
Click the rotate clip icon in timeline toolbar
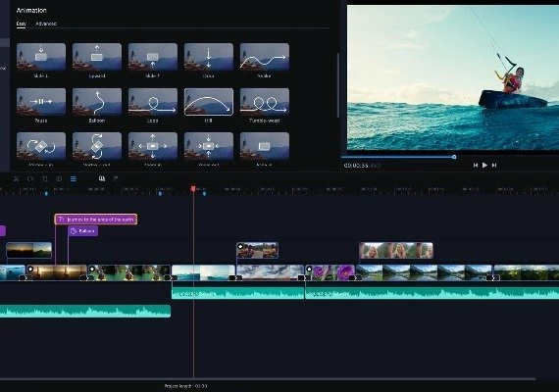[30, 178]
